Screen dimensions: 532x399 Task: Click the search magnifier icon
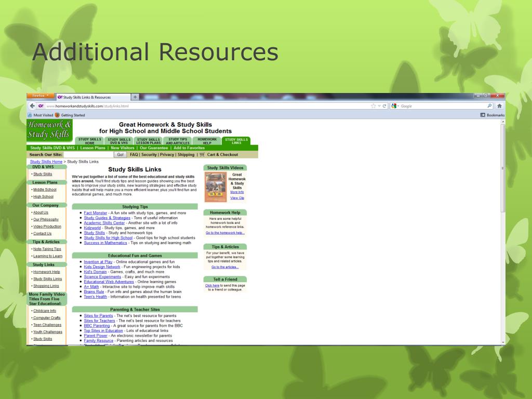489,106
